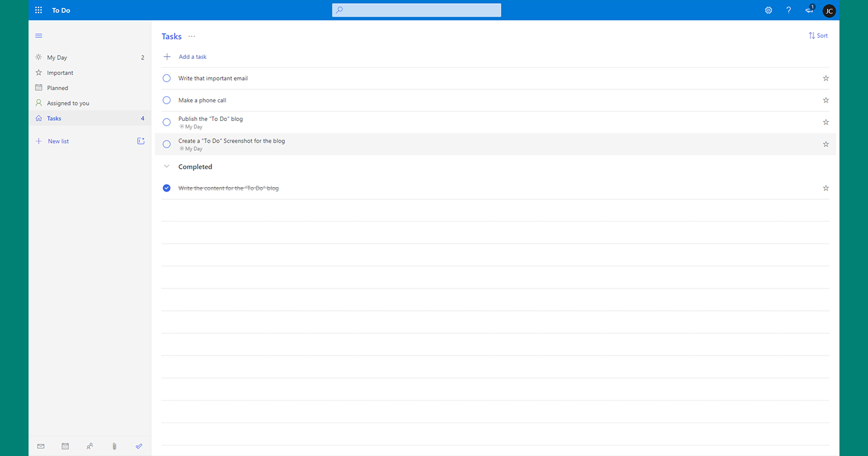
Task: Create a New list
Action: click(58, 141)
